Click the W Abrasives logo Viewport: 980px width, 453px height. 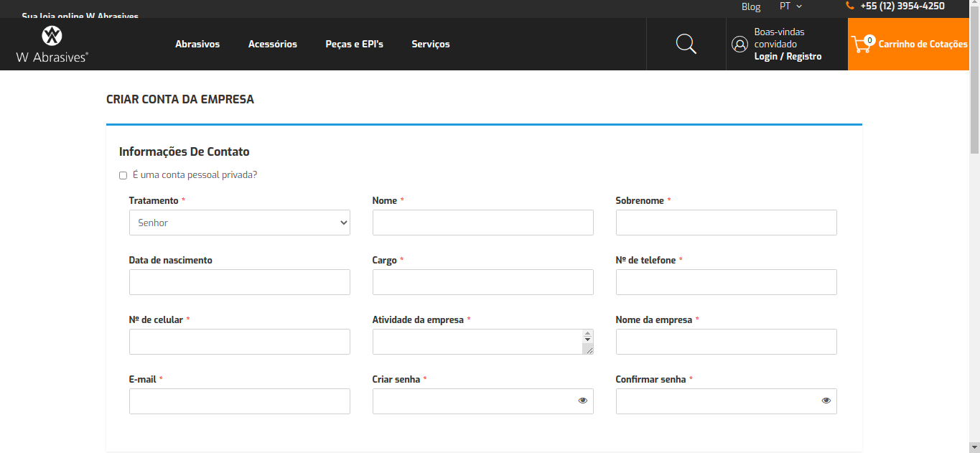pos(52,45)
